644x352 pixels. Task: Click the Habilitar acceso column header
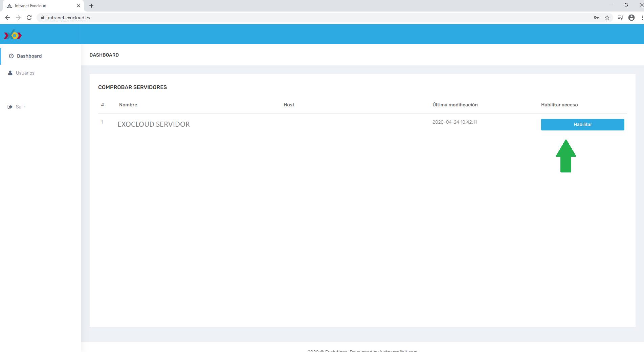coord(559,105)
